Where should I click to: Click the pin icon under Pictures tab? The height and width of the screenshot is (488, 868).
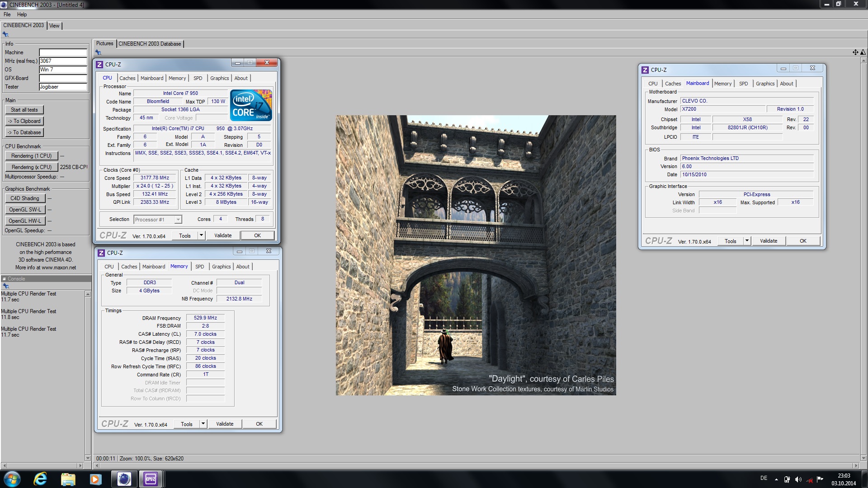tap(98, 52)
